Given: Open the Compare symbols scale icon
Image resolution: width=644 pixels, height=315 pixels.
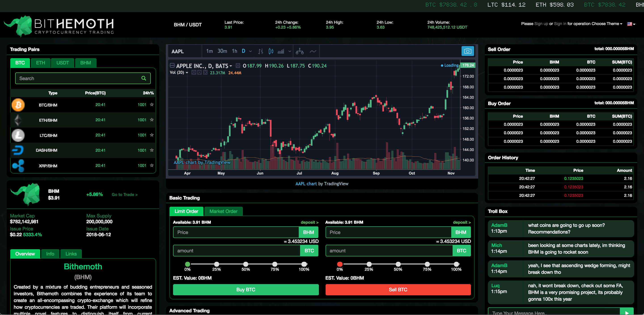Looking at the screenshot, I should point(299,51).
